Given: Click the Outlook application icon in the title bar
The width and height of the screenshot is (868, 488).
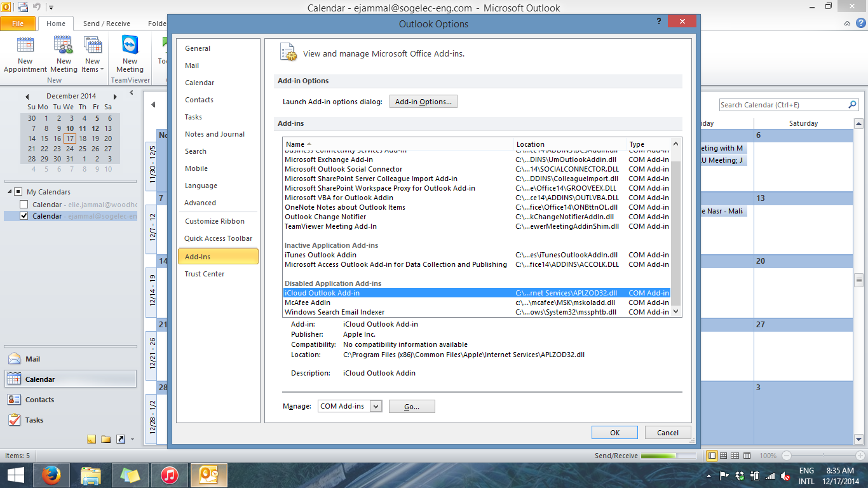Looking at the screenshot, I should click(x=6, y=8).
